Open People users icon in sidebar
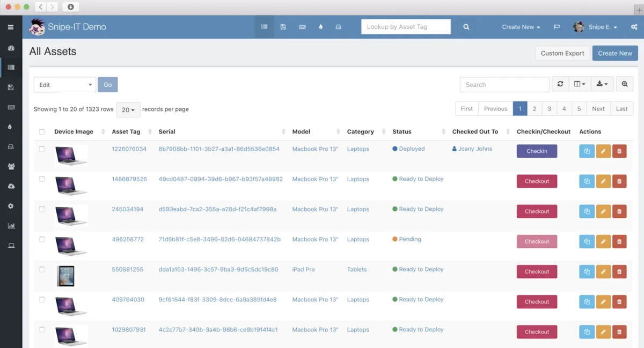Screen dimensions: 644x348 (x=11, y=166)
